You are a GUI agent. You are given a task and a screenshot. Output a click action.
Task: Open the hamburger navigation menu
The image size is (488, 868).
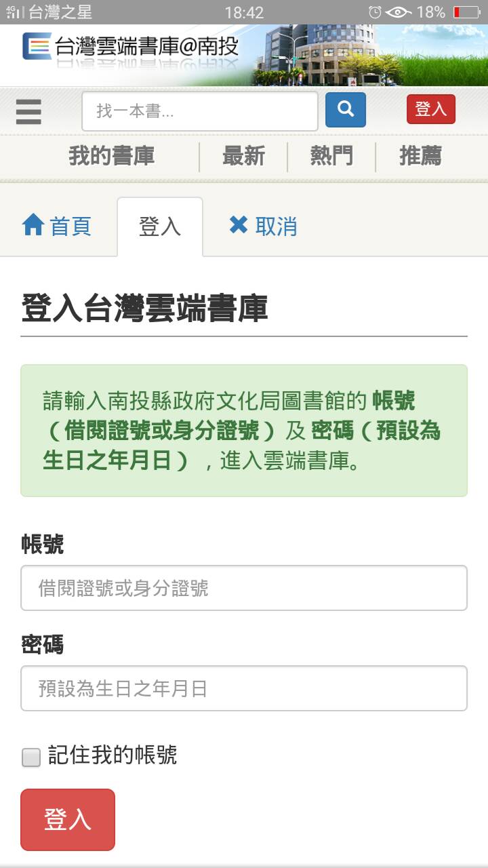pos(28,111)
